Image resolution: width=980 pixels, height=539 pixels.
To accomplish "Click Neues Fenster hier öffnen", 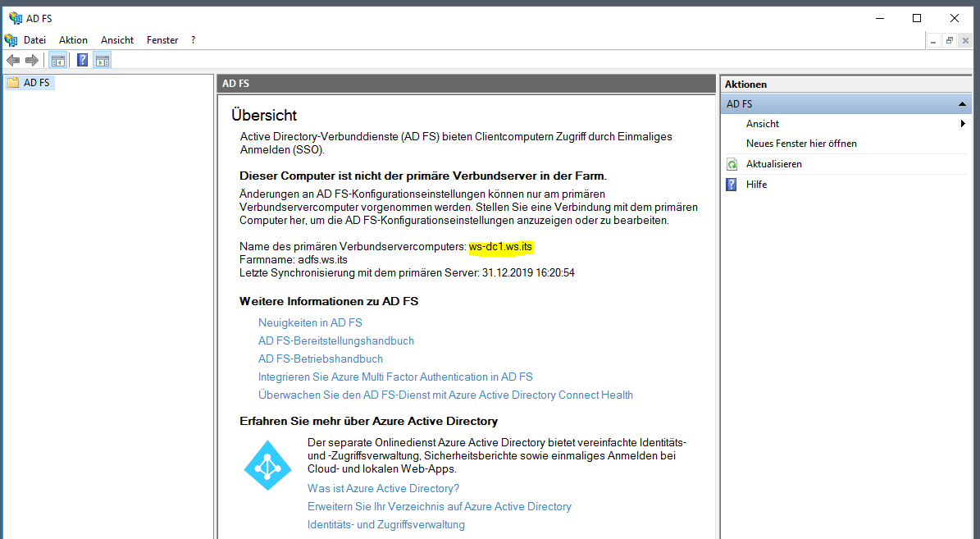I will [x=801, y=144].
